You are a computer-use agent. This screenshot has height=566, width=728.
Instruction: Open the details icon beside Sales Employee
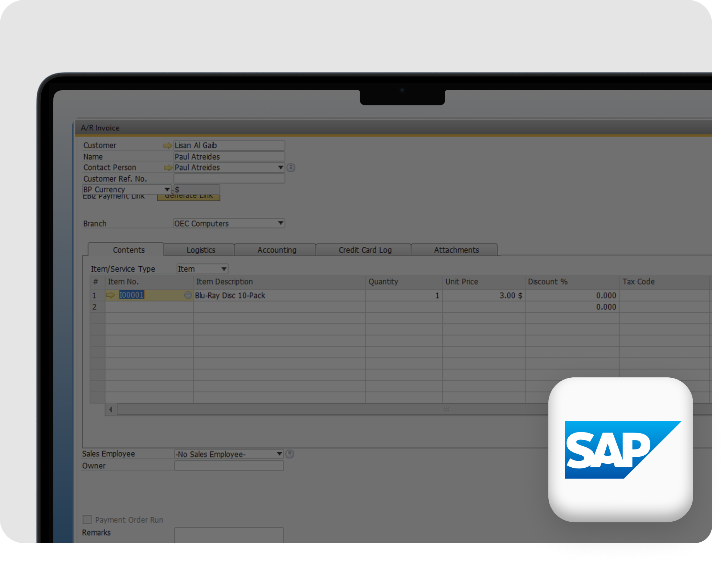click(x=290, y=454)
